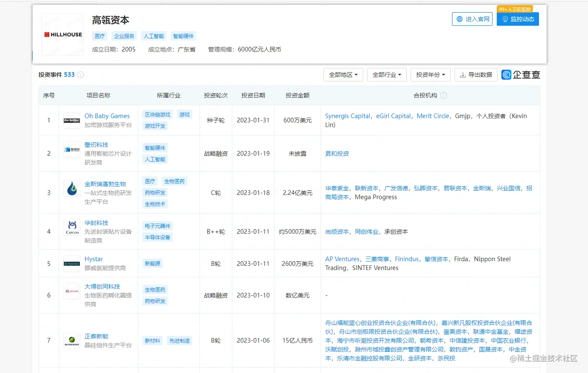Screen dimensions: 588x373
Task: Open the 投资年份 year dropdown
Action: [431, 75]
